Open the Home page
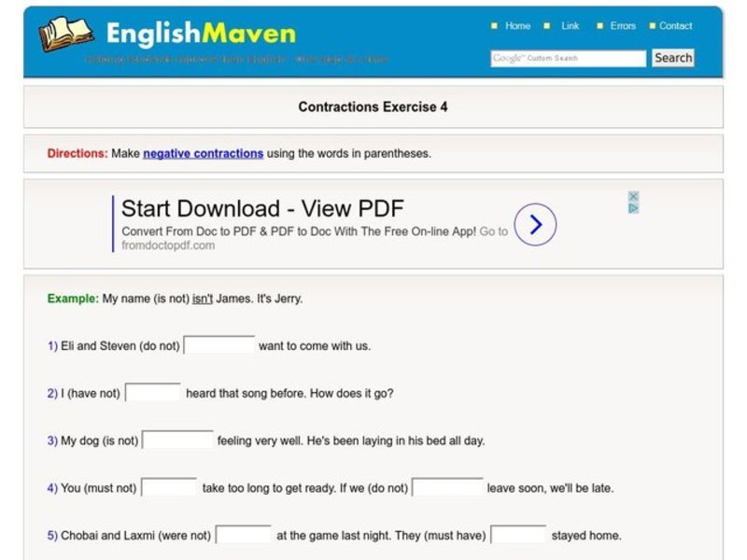This screenshot has width=747, height=560. point(517,26)
